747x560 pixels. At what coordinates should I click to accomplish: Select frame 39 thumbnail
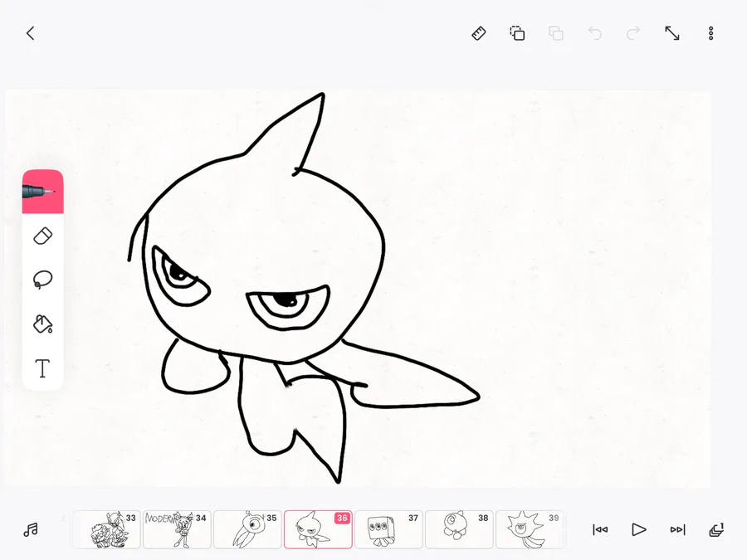point(530,529)
